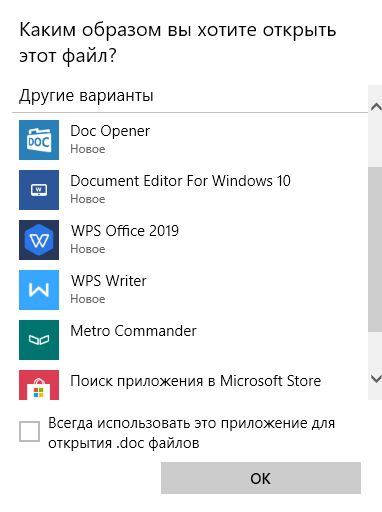Viewport: 382px width, 512px height.
Task: Choose the Document Editor For Windows 10 icon
Action: click(x=39, y=190)
